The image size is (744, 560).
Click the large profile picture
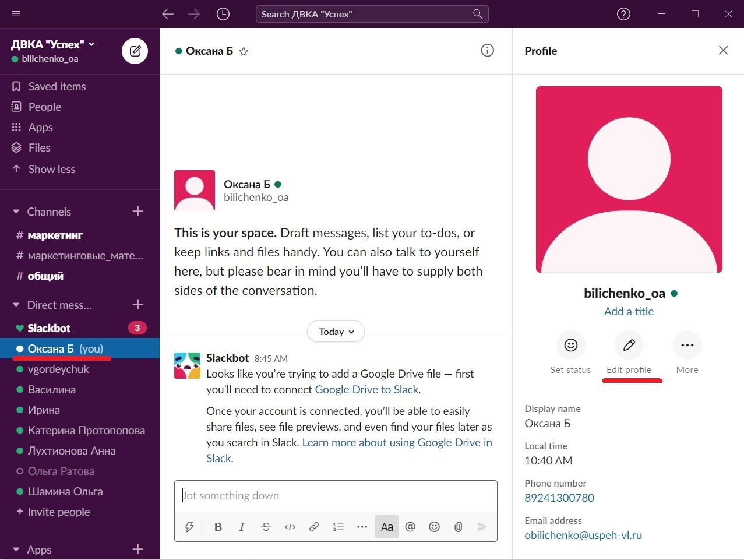pos(629,179)
